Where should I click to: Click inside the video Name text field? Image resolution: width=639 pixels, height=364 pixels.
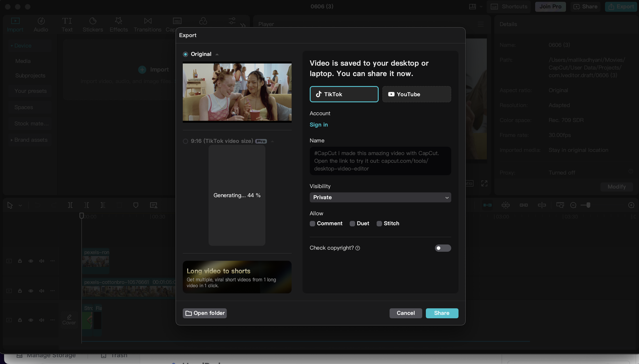(380, 161)
